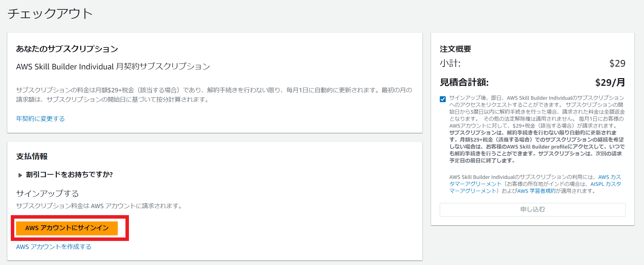The width and height of the screenshot is (644, 265).
Task: Click the 年契約に変更する link
Action: pos(40,119)
